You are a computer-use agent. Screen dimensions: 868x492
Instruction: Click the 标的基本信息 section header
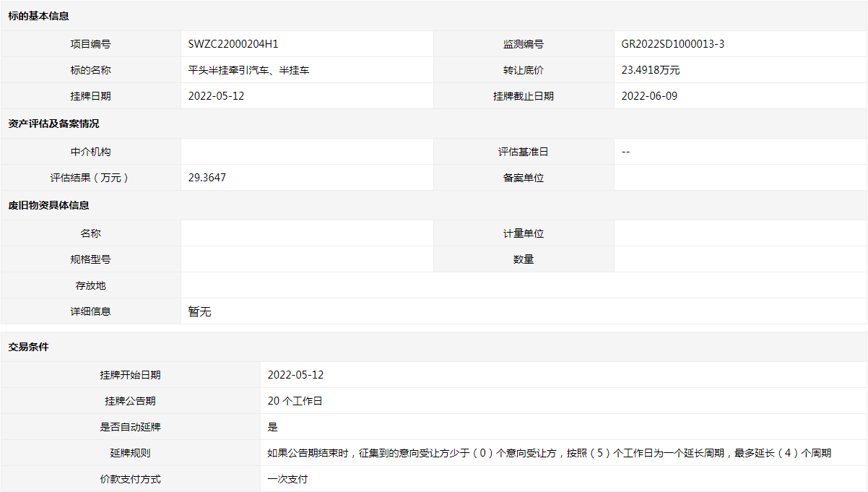[39, 16]
